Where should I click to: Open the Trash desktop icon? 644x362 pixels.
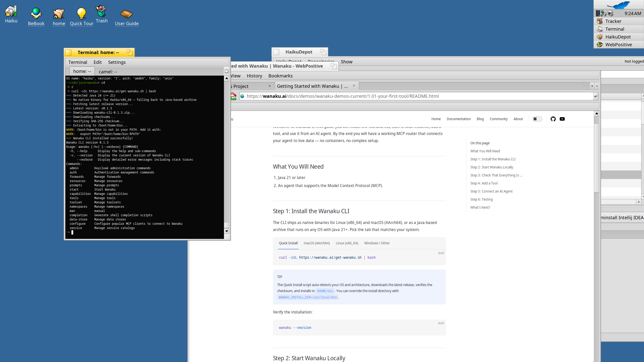(x=101, y=14)
